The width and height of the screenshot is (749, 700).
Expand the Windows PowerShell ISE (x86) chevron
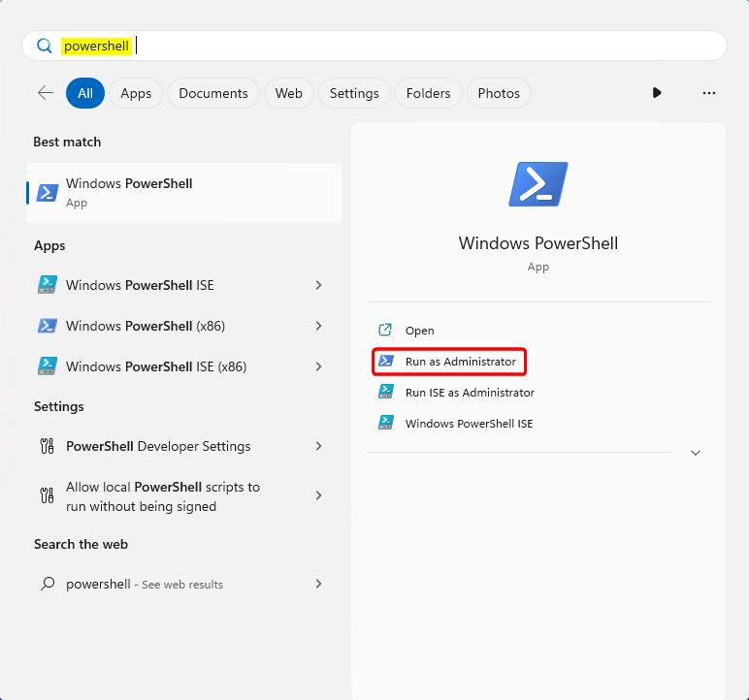pyautogui.click(x=318, y=366)
